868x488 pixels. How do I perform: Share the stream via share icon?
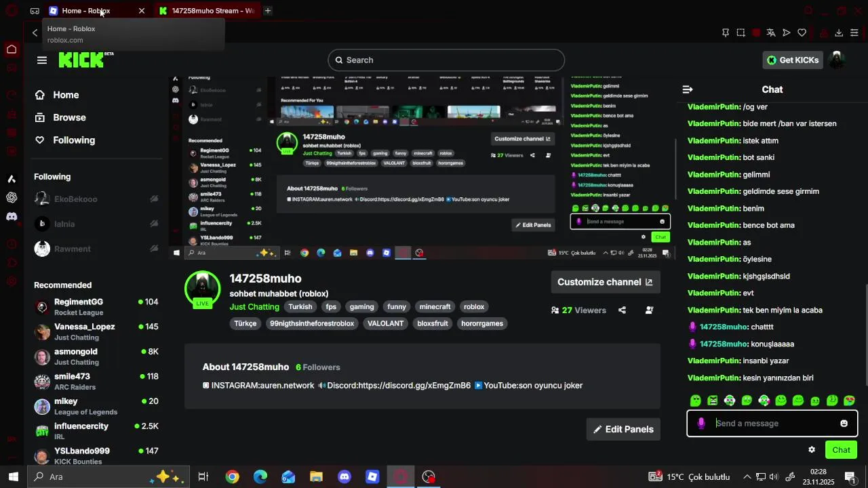[x=622, y=310]
